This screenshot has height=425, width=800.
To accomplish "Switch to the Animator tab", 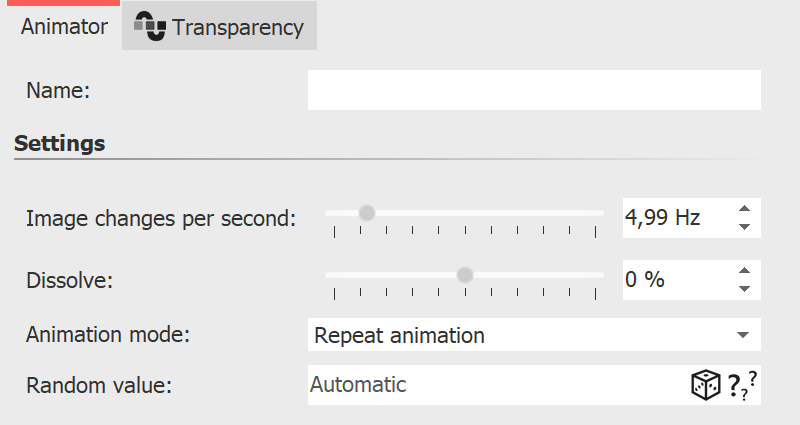I will coord(64,27).
